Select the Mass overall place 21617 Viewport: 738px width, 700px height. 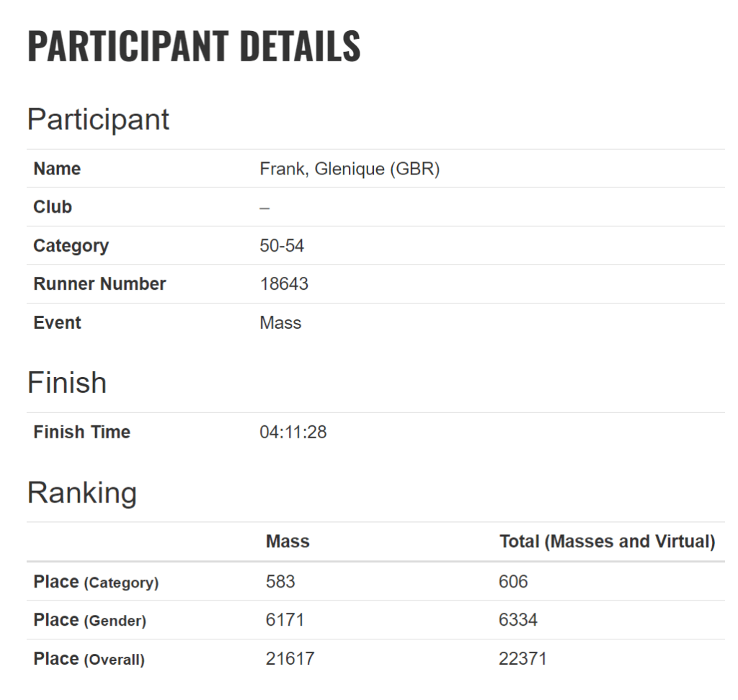point(290,658)
